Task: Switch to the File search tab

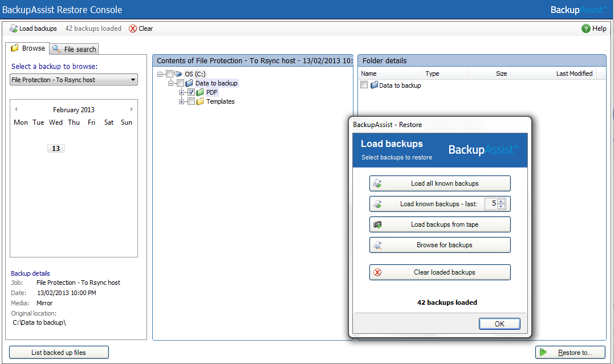Action: (x=74, y=49)
